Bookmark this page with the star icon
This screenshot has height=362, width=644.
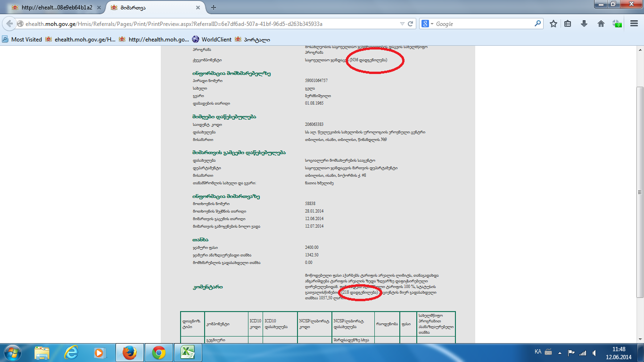coord(553,24)
